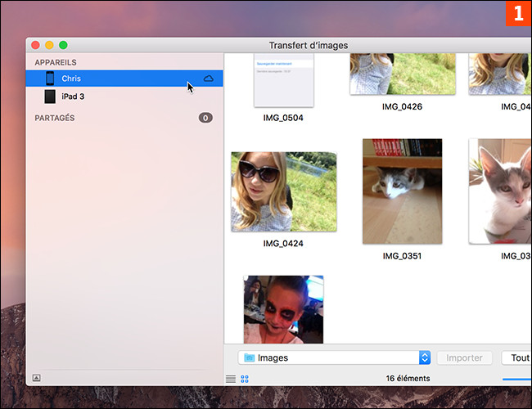Click the Importer button
Image resolution: width=532 pixels, height=409 pixels.
tap(465, 357)
